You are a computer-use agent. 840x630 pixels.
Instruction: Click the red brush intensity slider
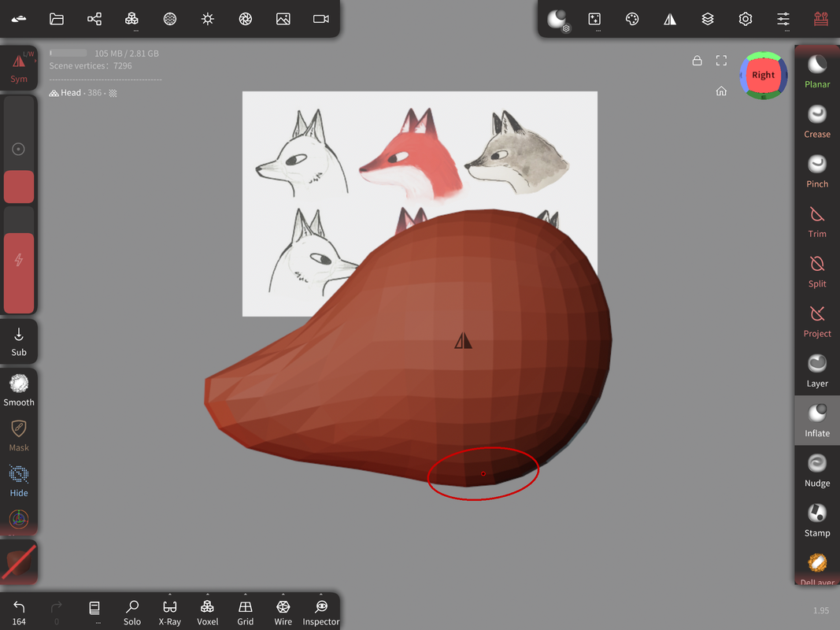pyautogui.click(x=19, y=272)
